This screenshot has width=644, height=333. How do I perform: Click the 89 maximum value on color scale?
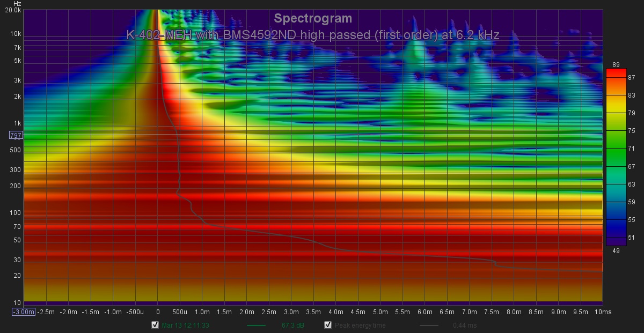616,65
